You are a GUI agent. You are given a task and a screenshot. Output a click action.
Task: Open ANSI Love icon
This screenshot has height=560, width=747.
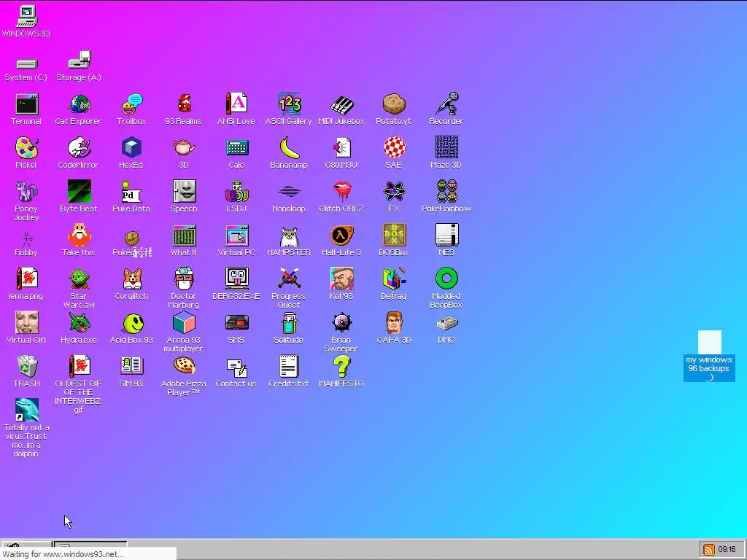click(236, 104)
